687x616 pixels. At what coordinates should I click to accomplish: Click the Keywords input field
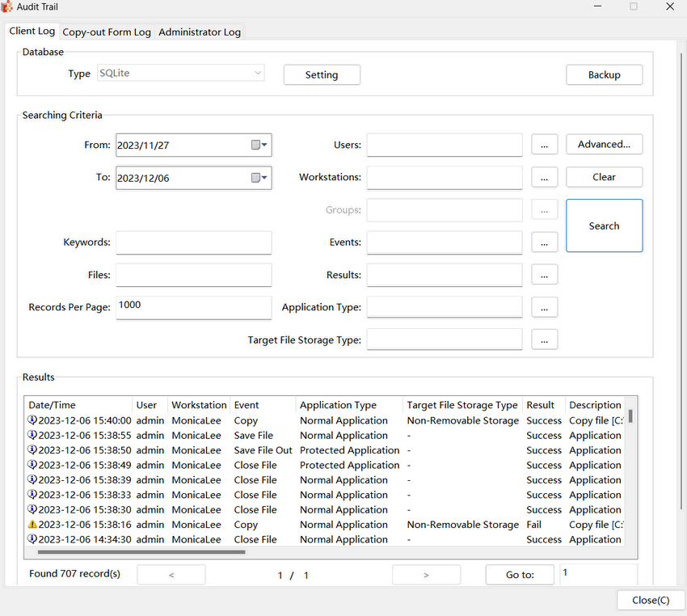coord(194,243)
